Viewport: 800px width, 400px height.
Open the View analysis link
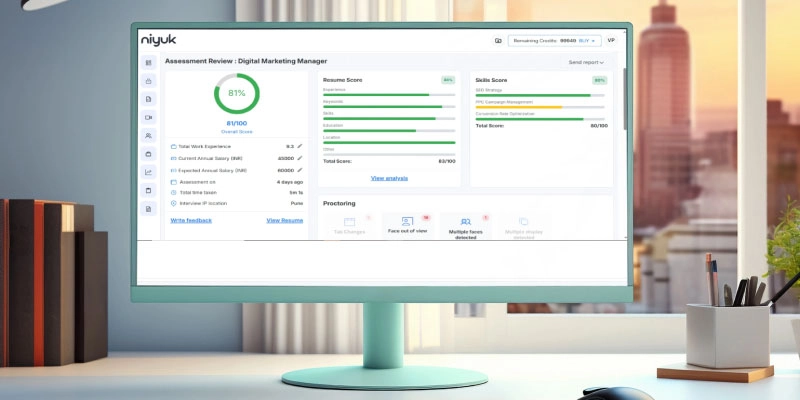pyautogui.click(x=389, y=178)
